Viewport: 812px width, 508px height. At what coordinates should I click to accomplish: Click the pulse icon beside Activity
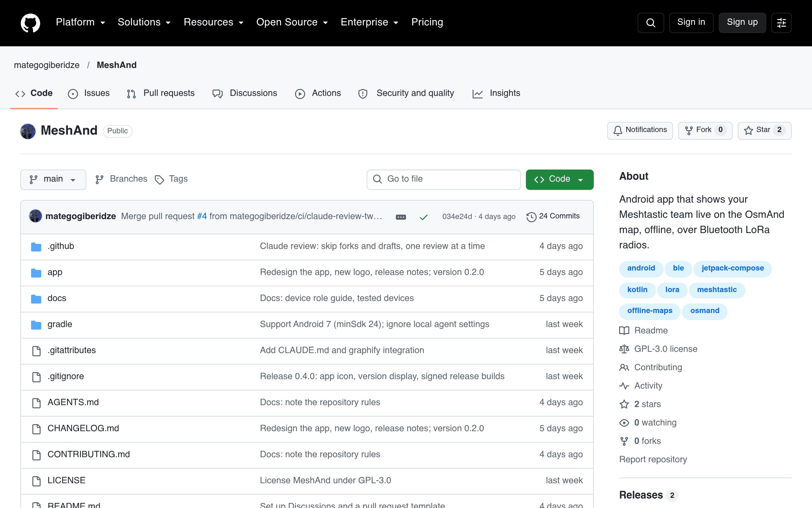pyautogui.click(x=624, y=386)
